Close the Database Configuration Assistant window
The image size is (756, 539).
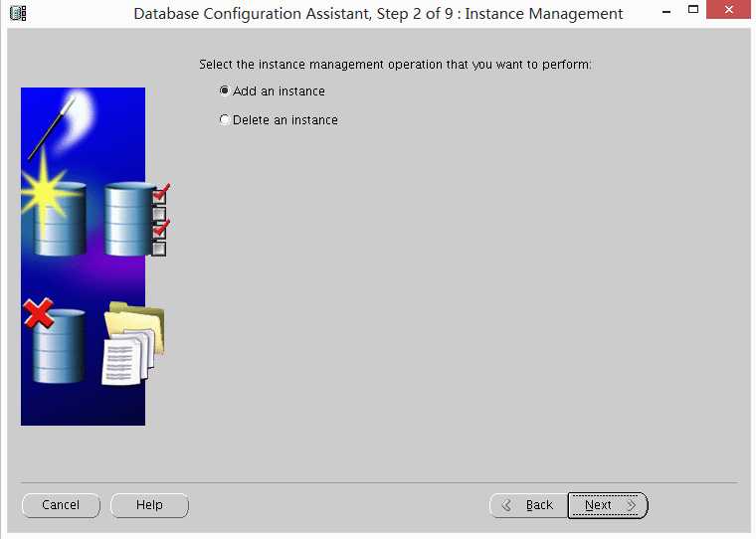[x=728, y=10]
